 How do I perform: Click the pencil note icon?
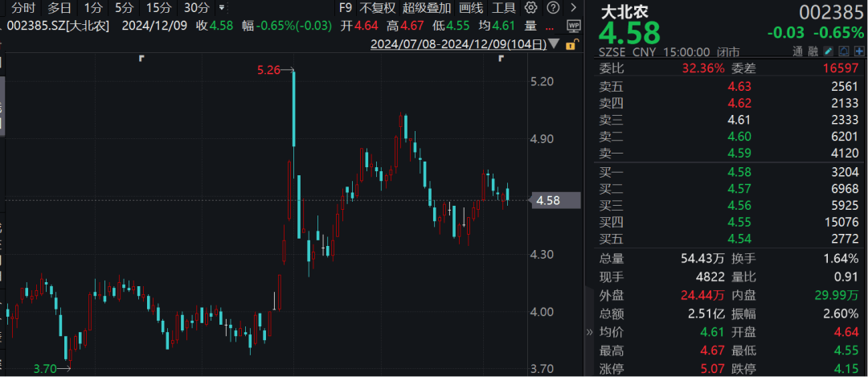[828, 51]
